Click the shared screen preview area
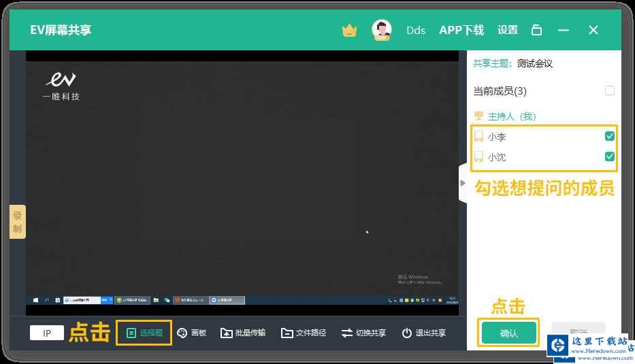This screenshot has width=635, height=364. pos(242,182)
